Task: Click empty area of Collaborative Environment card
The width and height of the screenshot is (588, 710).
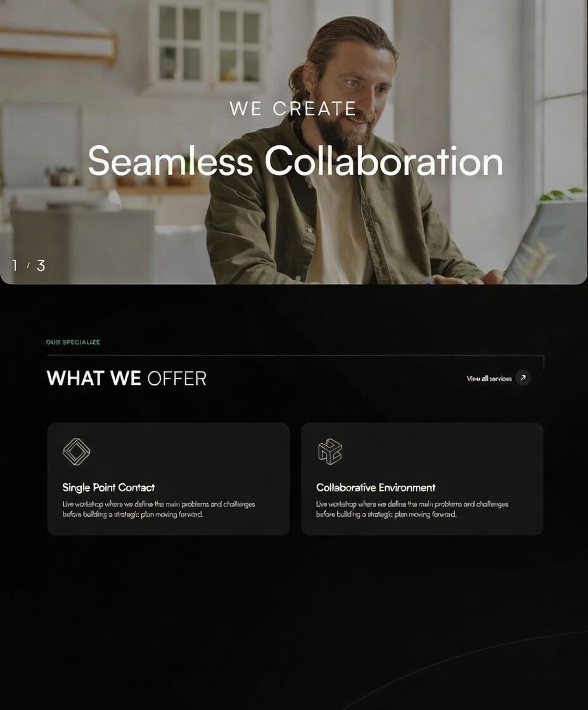Action: (x=452, y=453)
